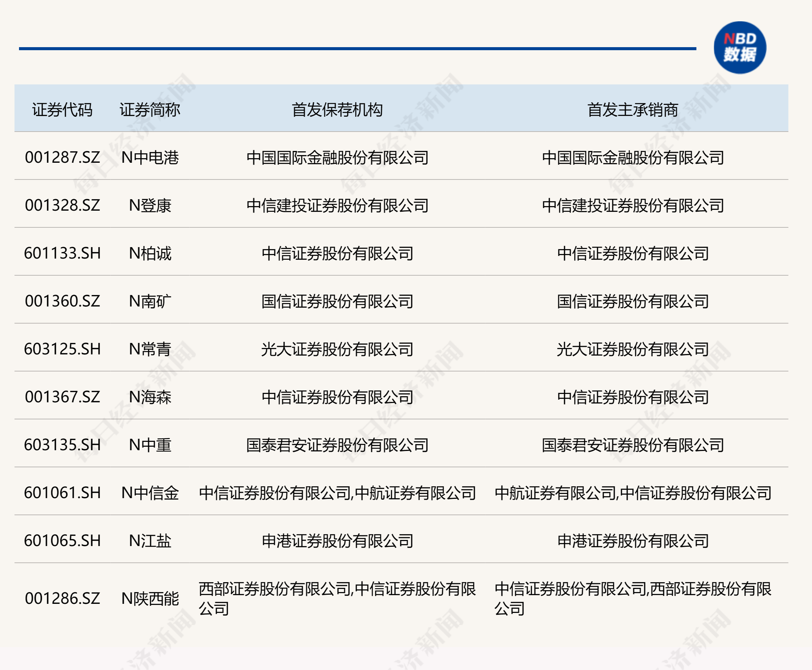The width and height of the screenshot is (812, 670).
Task: Select the 证券代码 column header
Action: pos(62,110)
